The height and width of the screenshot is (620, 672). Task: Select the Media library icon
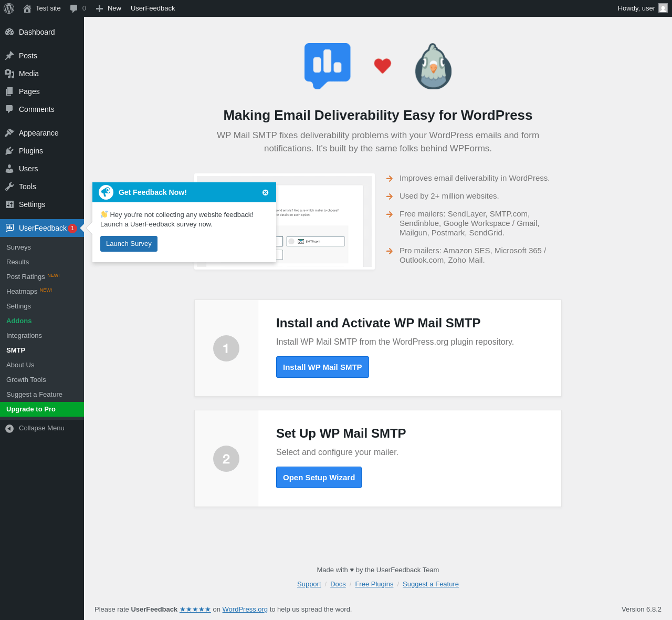tap(9, 74)
